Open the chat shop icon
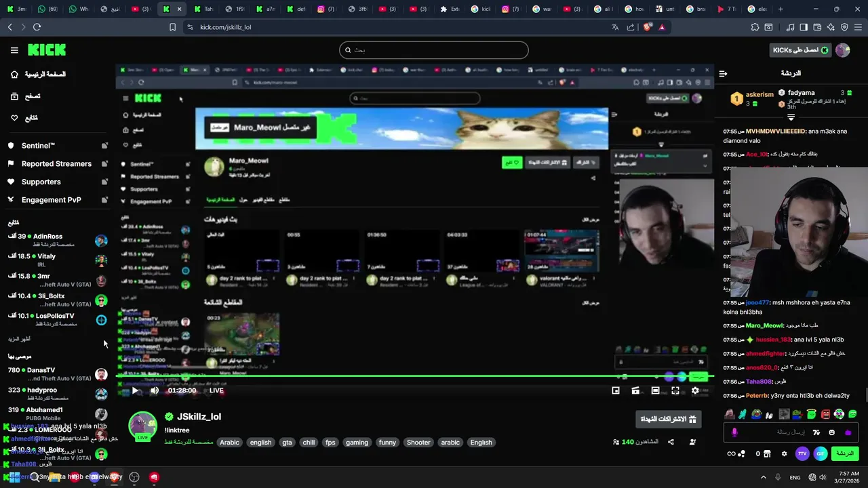 click(767, 453)
